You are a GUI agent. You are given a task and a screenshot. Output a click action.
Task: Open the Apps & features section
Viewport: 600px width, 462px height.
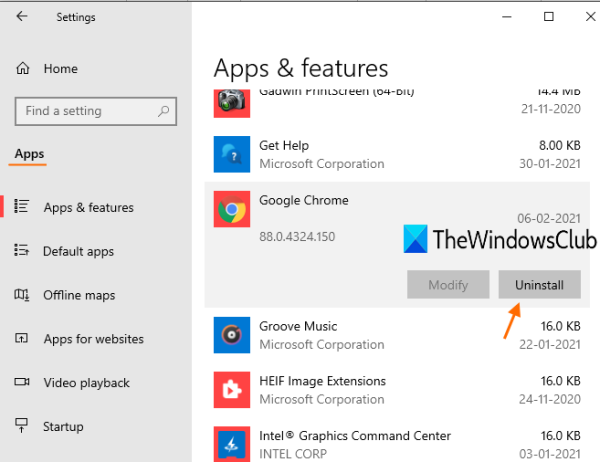[88, 208]
